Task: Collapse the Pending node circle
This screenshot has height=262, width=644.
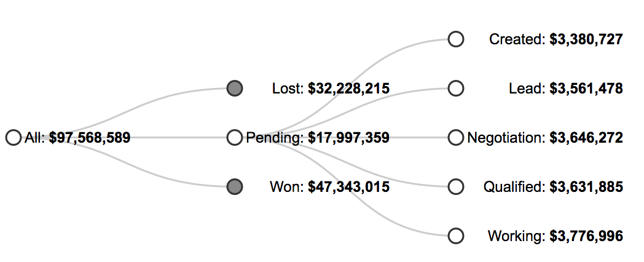Action: pos(234,138)
